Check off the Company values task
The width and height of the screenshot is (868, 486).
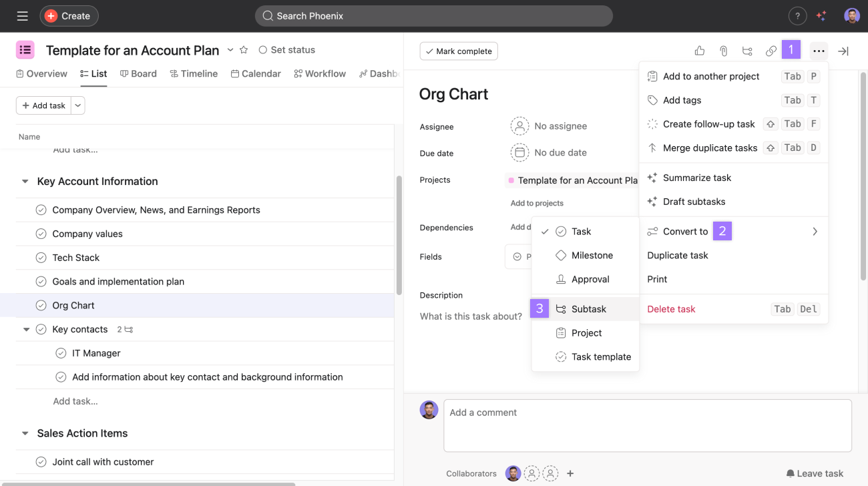[x=41, y=234]
